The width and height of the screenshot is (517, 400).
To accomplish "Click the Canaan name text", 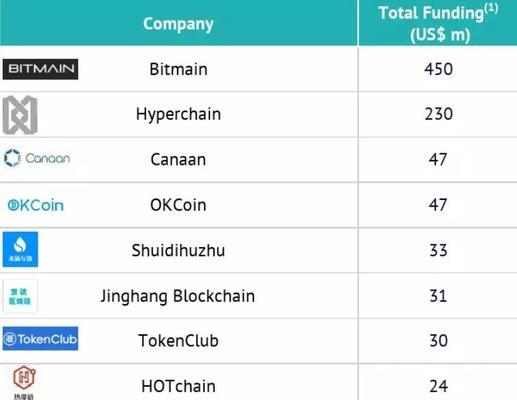I will pos(178,159).
